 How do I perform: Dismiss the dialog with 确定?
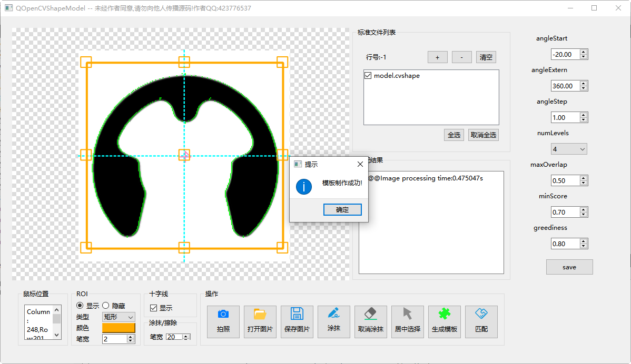[x=342, y=209]
